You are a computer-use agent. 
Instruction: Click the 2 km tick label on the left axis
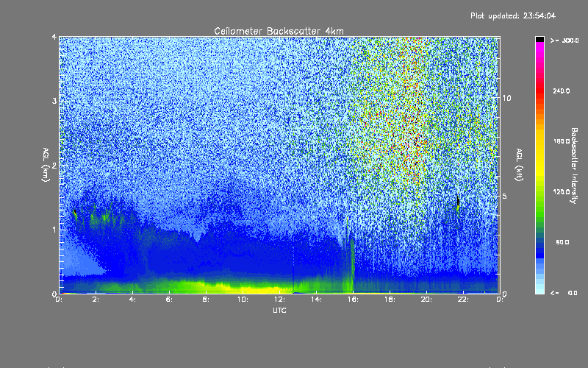54,166
